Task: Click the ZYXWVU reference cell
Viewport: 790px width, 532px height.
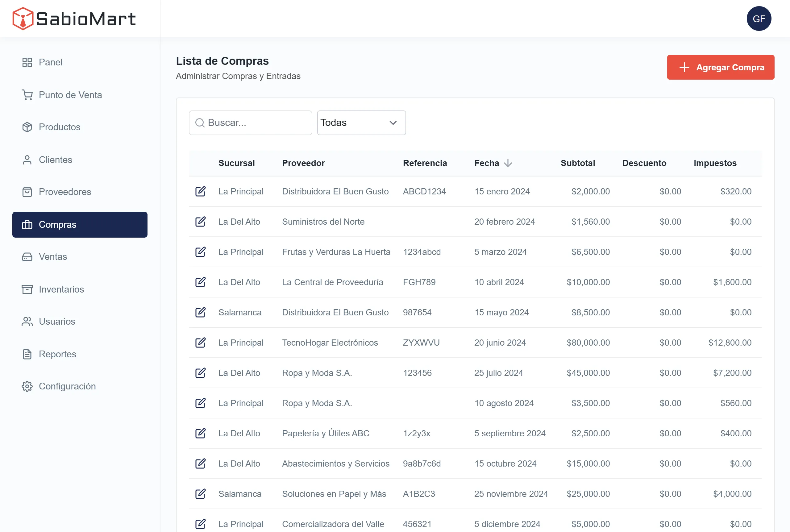Action: click(x=421, y=343)
